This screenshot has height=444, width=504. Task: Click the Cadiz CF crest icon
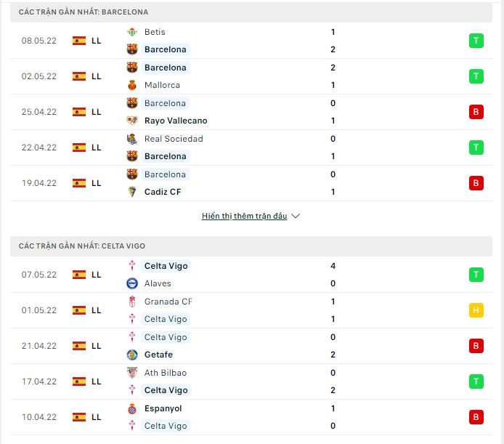pyautogui.click(x=132, y=192)
